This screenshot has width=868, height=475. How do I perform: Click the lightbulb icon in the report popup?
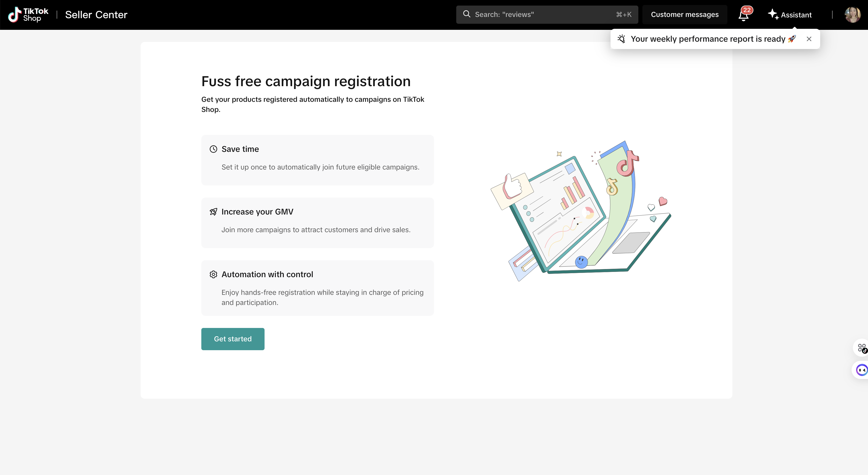coord(622,39)
